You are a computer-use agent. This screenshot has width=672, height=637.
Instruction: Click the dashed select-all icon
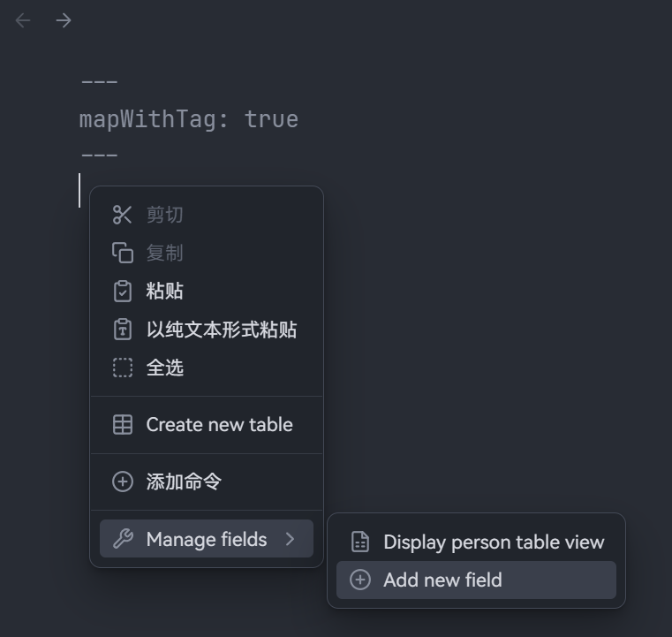click(x=123, y=368)
